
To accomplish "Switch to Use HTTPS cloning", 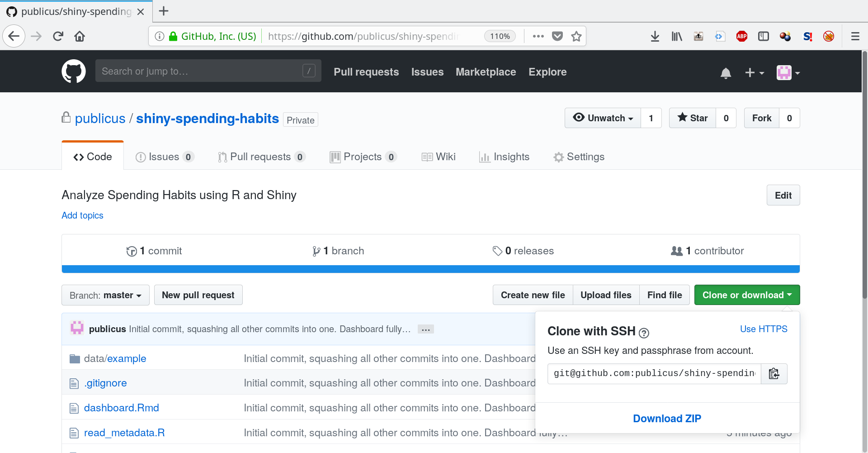I will pyautogui.click(x=763, y=329).
